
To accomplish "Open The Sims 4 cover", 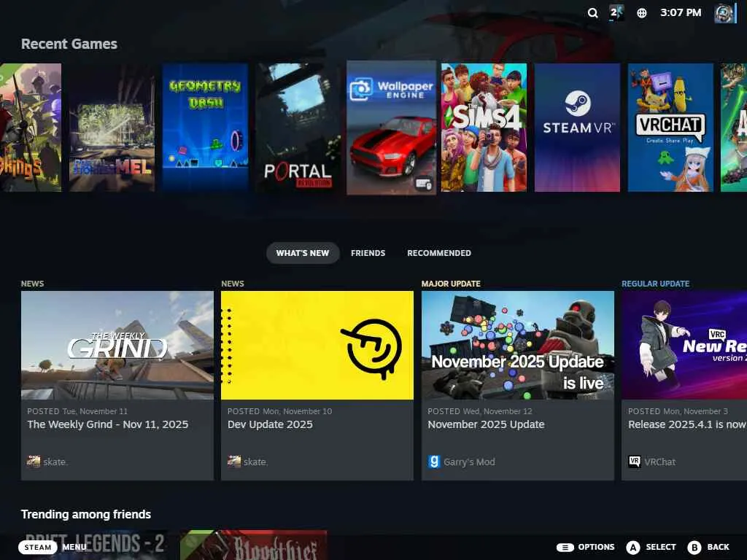I will 484,128.
